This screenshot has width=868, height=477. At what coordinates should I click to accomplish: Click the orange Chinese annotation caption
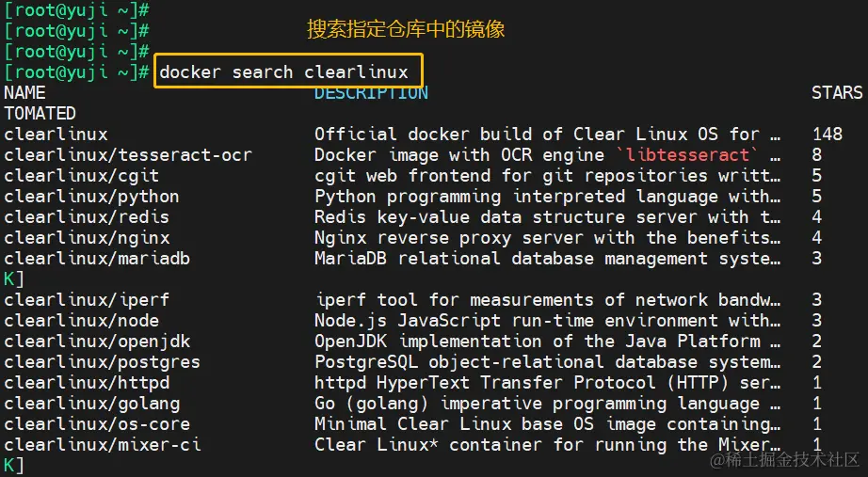[406, 30]
